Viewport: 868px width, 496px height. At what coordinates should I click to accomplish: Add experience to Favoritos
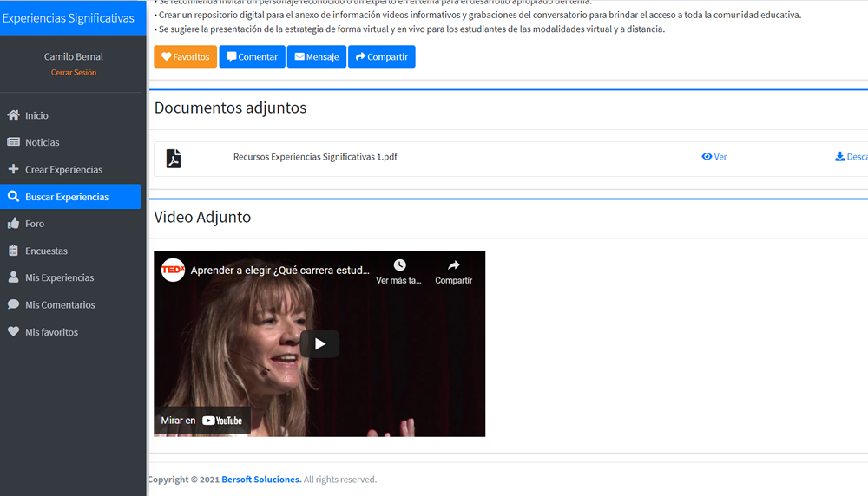[185, 57]
